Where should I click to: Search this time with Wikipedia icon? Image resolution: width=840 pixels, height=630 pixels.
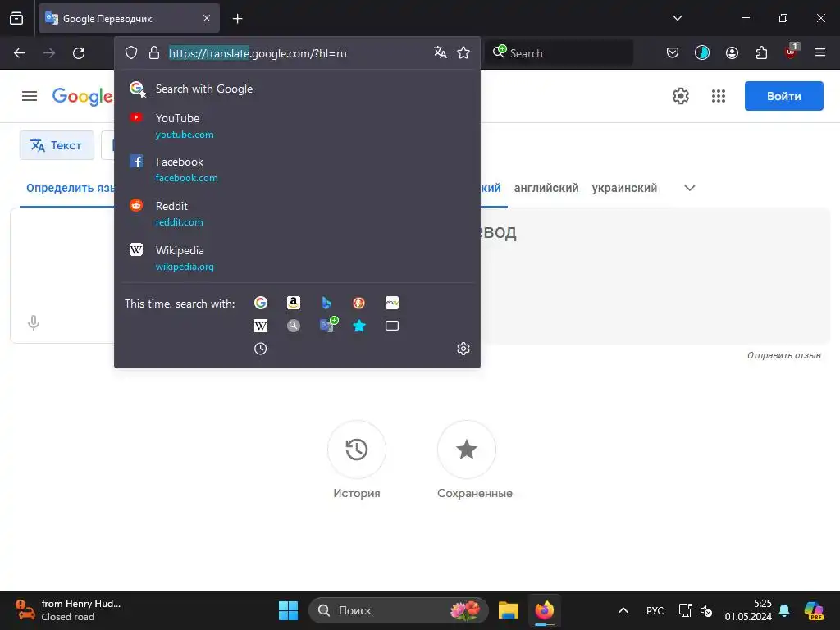260,326
